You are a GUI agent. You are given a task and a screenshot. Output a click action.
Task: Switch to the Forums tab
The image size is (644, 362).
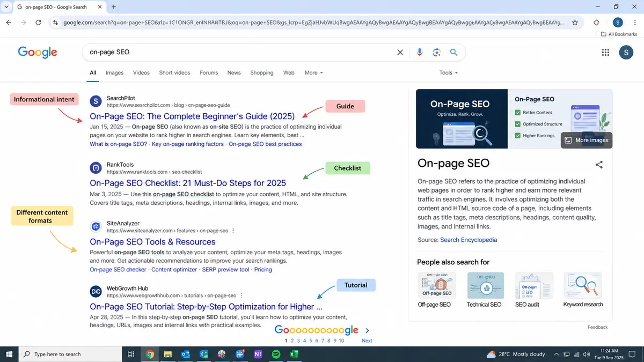209,72
